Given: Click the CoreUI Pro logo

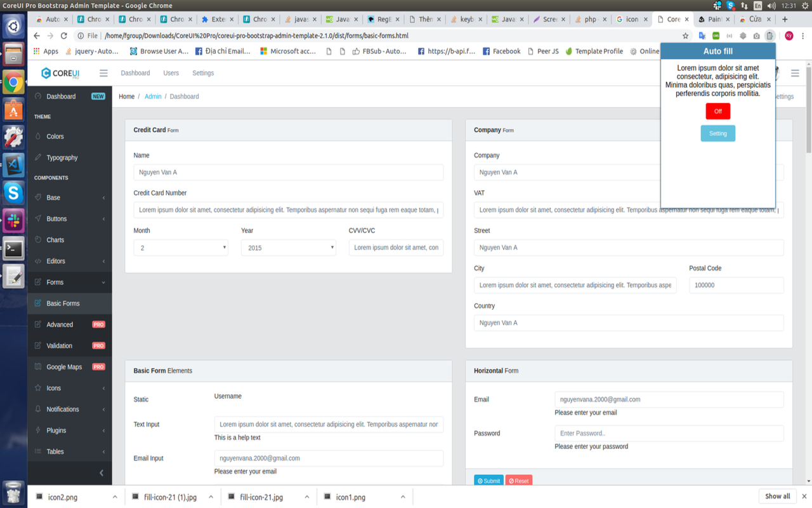Looking at the screenshot, I should 61,73.
